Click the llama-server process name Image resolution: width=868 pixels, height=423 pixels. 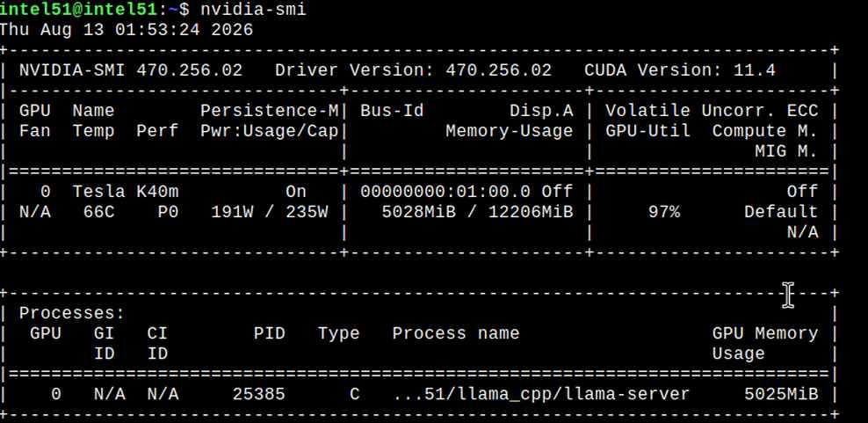point(541,394)
